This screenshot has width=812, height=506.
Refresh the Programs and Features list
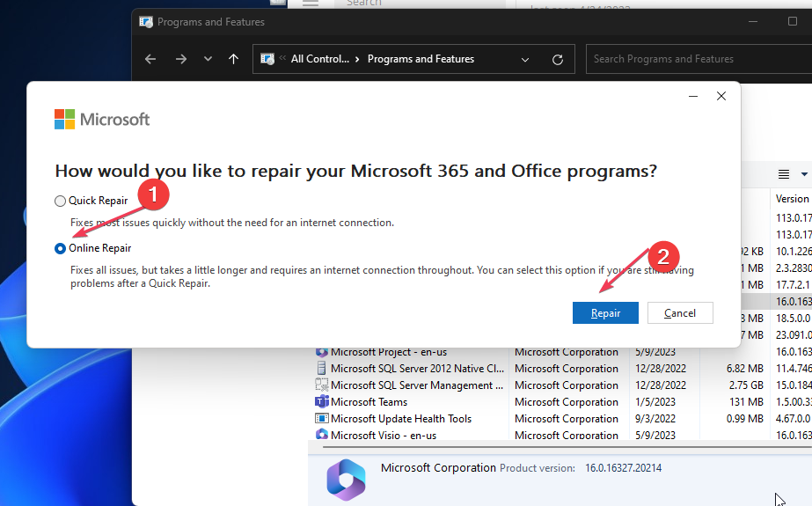click(x=557, y=59)
